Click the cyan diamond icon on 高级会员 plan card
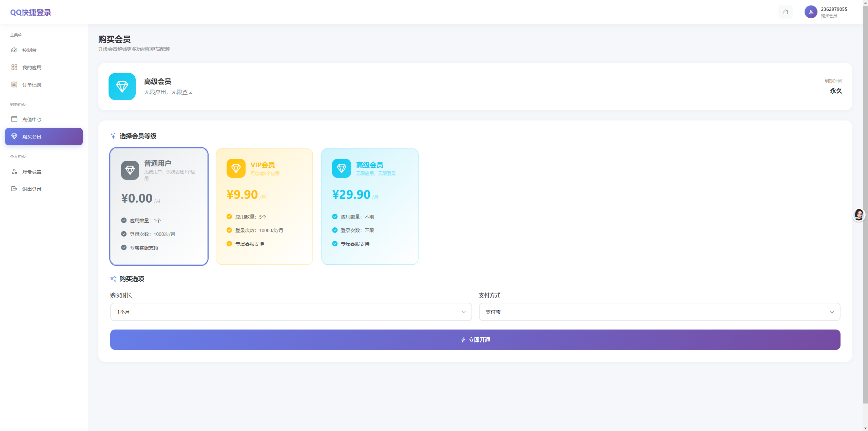Screen dimensions: 868x431 (x=341, y=168)
